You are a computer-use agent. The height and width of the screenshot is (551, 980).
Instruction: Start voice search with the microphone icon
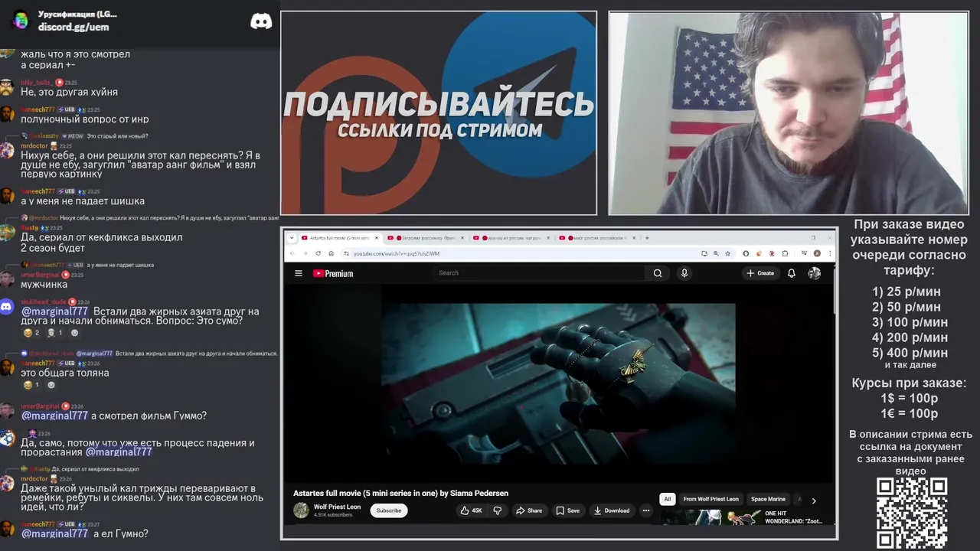(684, 273)
